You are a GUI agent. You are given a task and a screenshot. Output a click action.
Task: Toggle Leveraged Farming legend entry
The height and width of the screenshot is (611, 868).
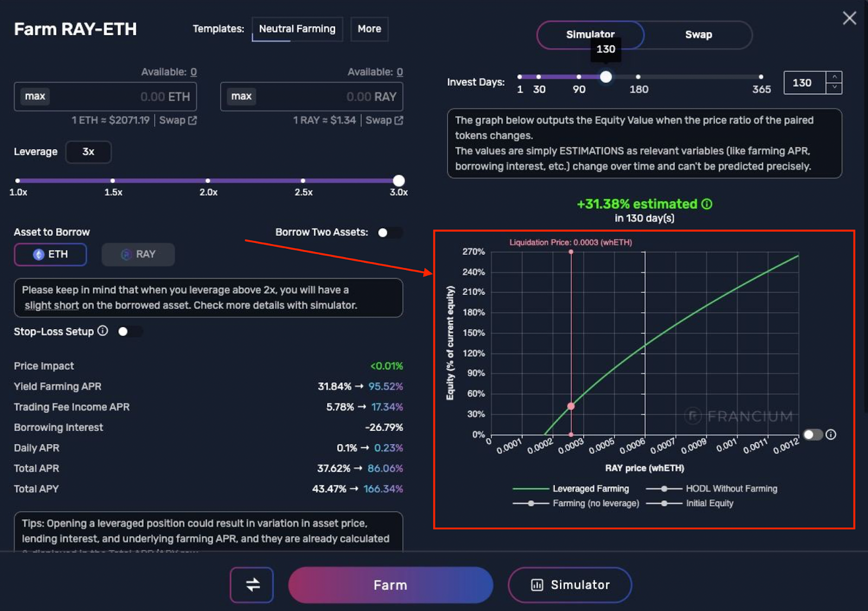click(x=571, y=488)
